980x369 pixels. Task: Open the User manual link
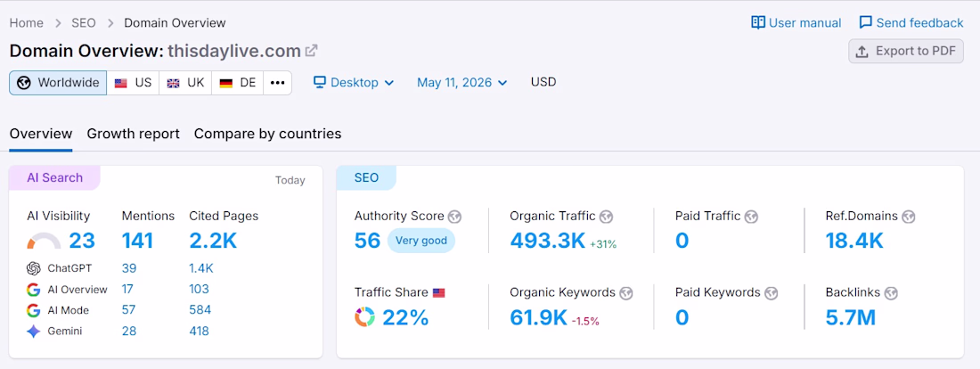pyautogui.click(x=796, y=22)
